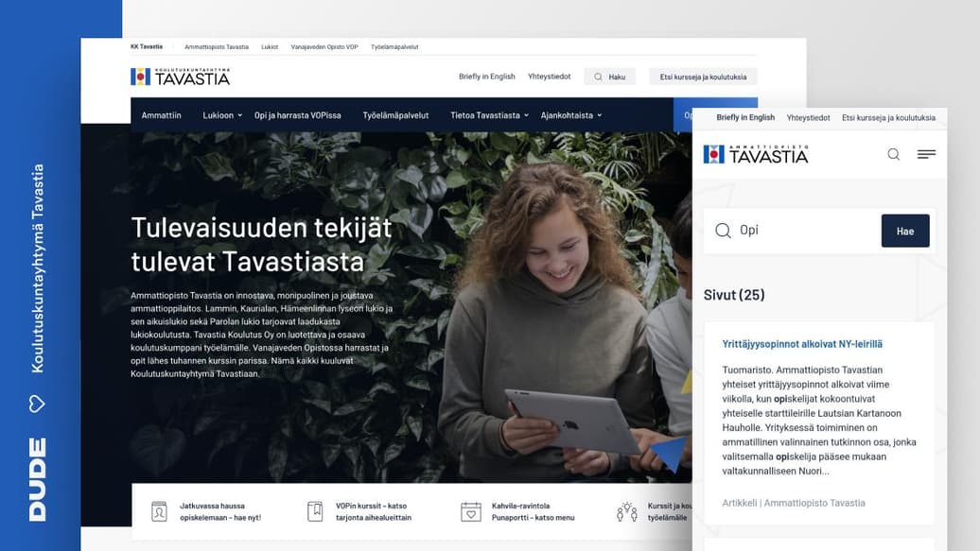Open Yrittäjyysopinnot alkoivat NY-leirillä result

tap(802, 344)
